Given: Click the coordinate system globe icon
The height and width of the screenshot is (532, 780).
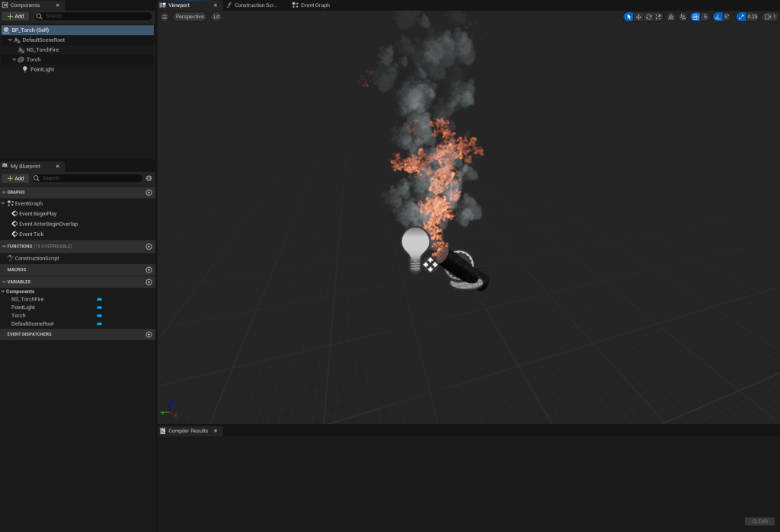Looking at the screenshot, I should point(670,17).
